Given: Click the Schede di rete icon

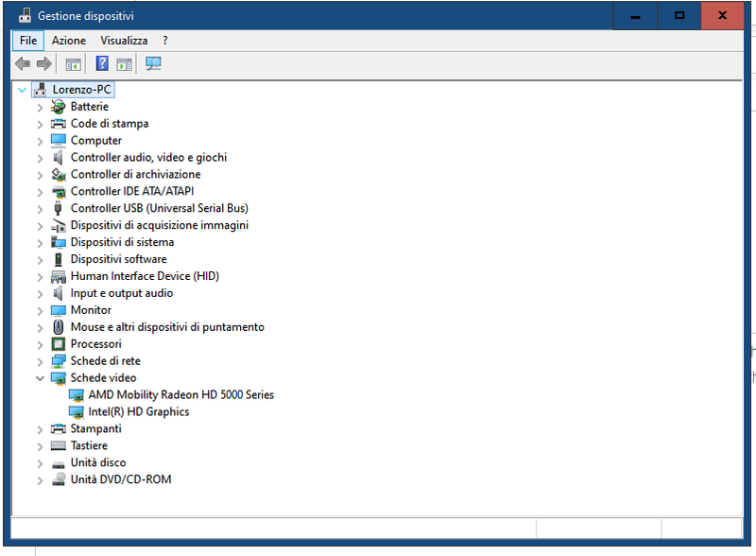Looking at the screenshot, I should pos(59,361).
